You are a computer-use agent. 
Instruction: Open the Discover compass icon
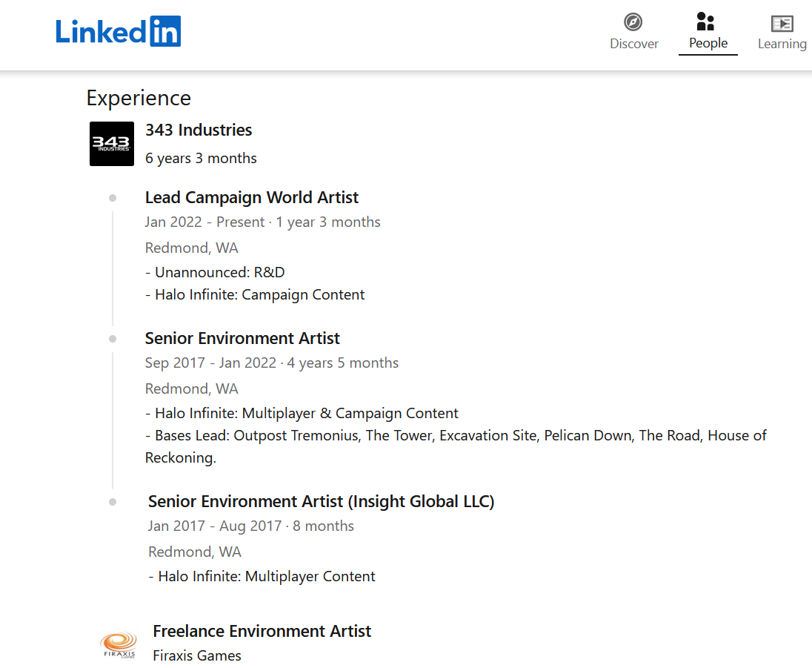click(x=633, y=22)
